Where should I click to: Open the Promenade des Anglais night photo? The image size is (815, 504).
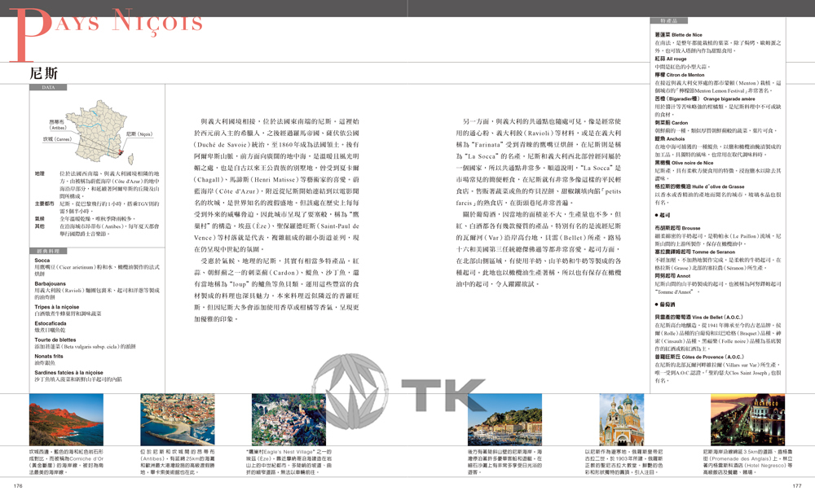(x=737, y=420)
